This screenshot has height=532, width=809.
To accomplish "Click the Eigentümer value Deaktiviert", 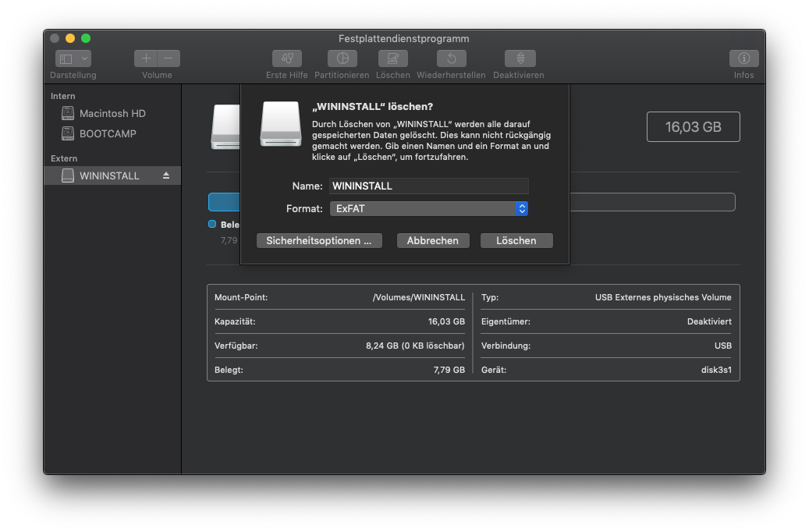I will [x=709, y=321].
